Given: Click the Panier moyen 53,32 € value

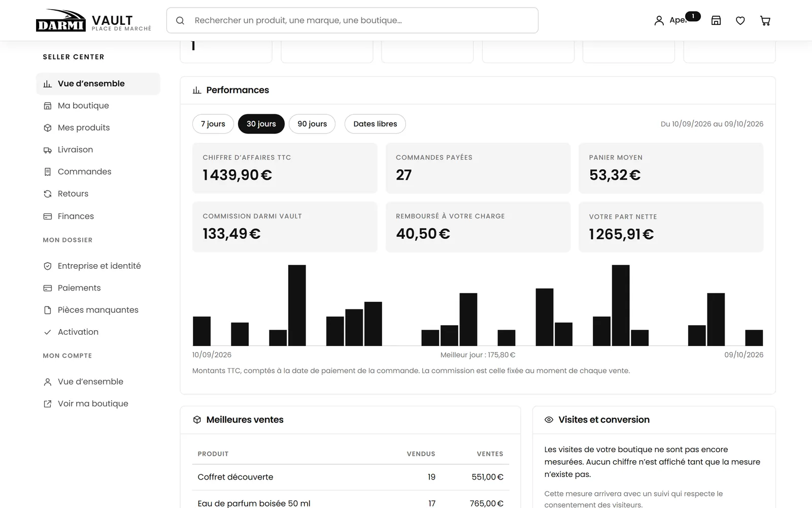Looking at the screenshot, I should [x=615, y=175].
